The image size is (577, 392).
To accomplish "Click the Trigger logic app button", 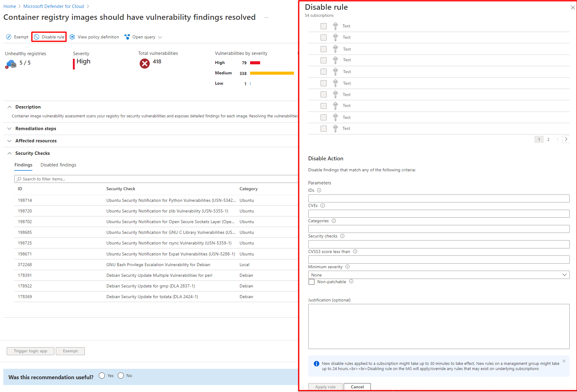I will point(30,351).
